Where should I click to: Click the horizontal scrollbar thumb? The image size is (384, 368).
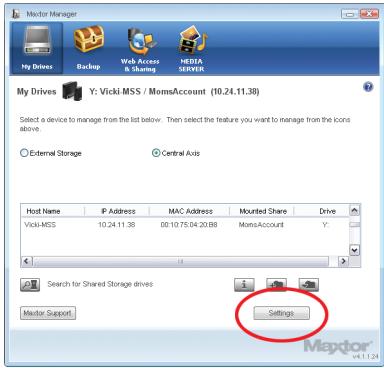click(181, 261)
